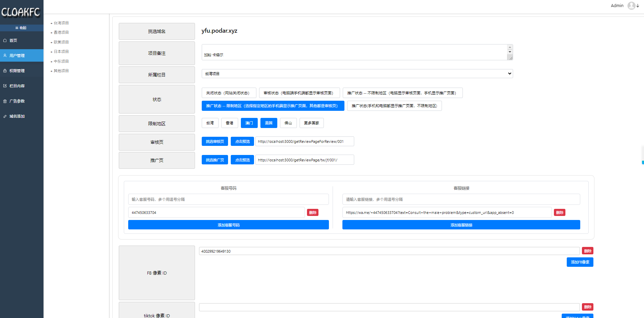Expand the 香港项目 tree item
Image resolution: width=644 pixels, height=318 pixels.
tap(52, 33)
